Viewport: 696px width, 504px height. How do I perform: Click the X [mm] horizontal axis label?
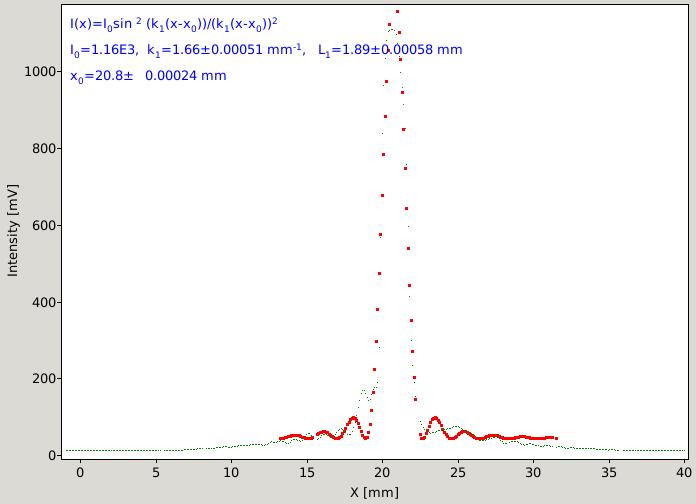374,492
